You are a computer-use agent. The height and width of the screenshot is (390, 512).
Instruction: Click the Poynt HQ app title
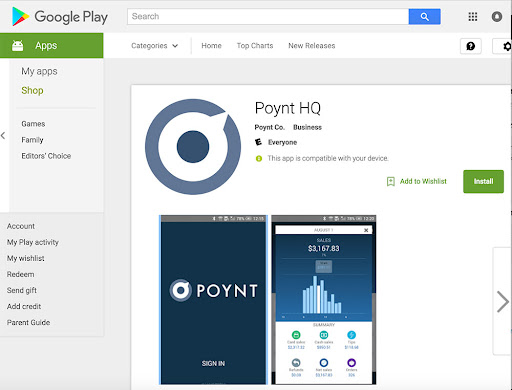(288, 108)
